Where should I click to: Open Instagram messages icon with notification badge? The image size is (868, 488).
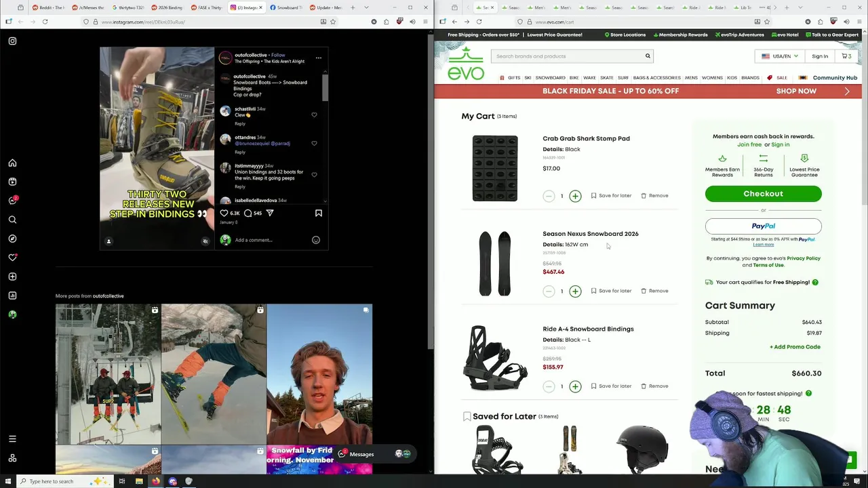(12, 201)
